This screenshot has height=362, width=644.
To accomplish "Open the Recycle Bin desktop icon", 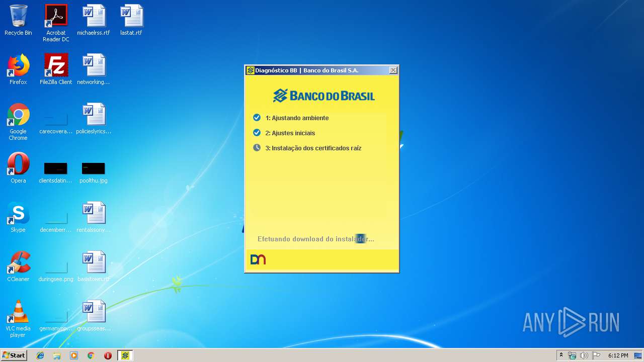I will 18,20.
